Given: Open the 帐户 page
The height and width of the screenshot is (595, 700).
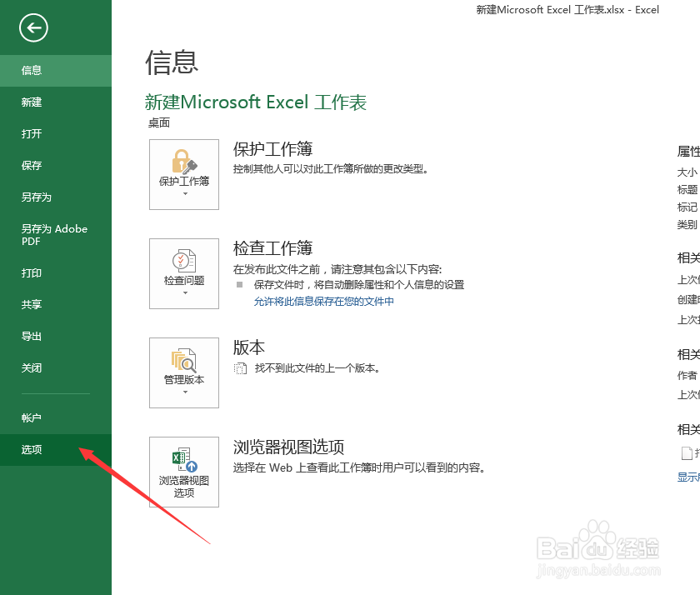Looking at the screenshot, I should pos(56,417).
